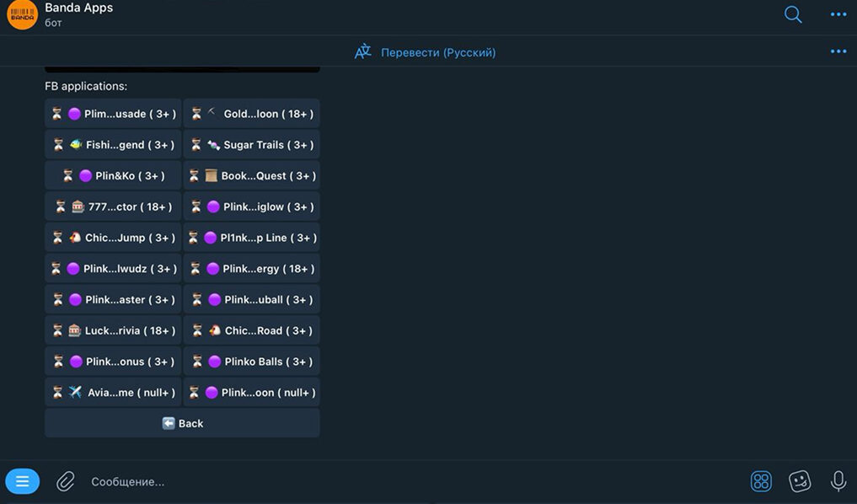Select Pl1nk...p Line ( 3+ ) button
This screenshot has height=504, width=857.
[251, 238]
